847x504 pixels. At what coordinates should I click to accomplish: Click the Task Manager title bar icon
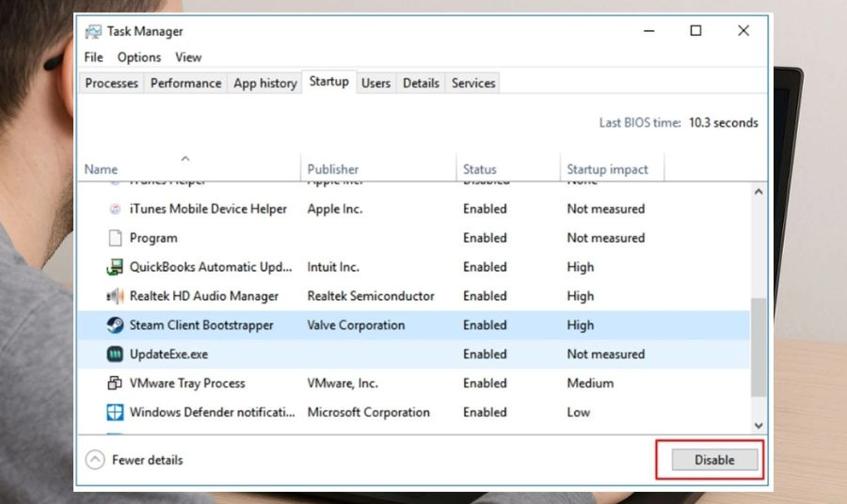[93, 31]
